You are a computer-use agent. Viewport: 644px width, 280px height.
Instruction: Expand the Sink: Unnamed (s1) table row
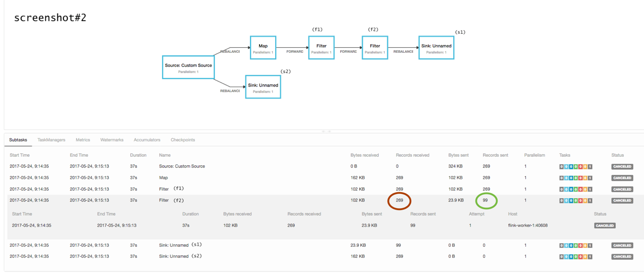(x=173, y=245)
